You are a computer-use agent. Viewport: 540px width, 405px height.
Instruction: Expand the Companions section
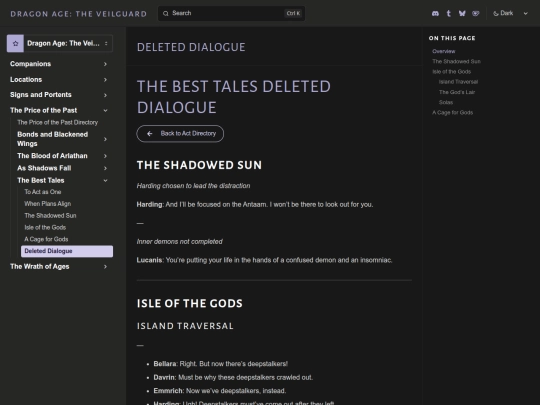105,64
